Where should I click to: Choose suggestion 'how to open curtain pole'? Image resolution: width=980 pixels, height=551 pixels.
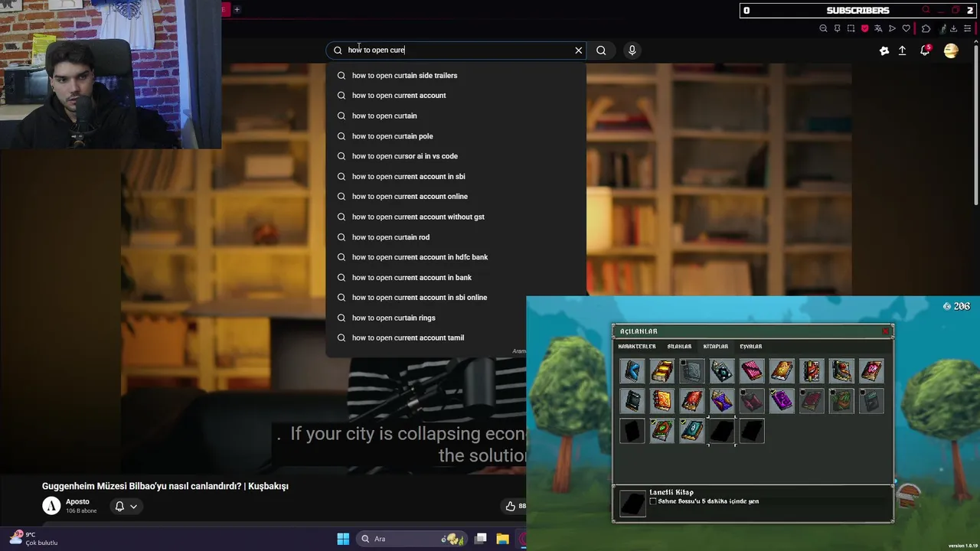456,136
